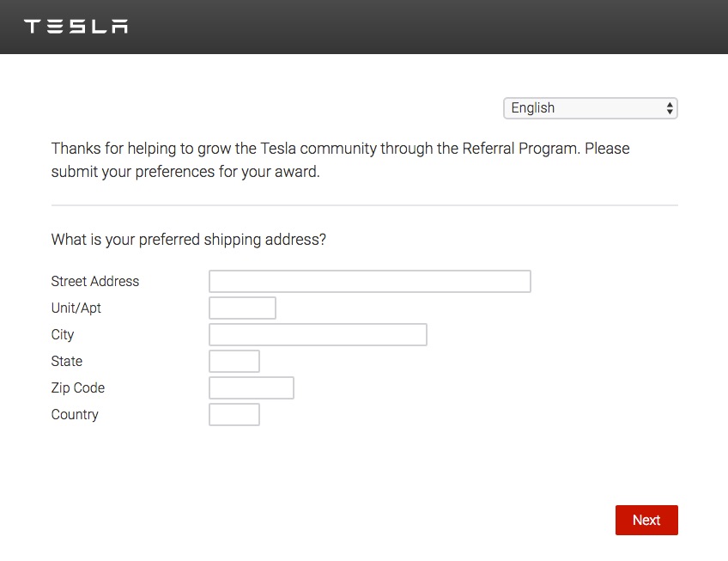Click the Tesla logo in header
Image resolution: width=728 pixels, height=561 pixels.
click(76, 27)
